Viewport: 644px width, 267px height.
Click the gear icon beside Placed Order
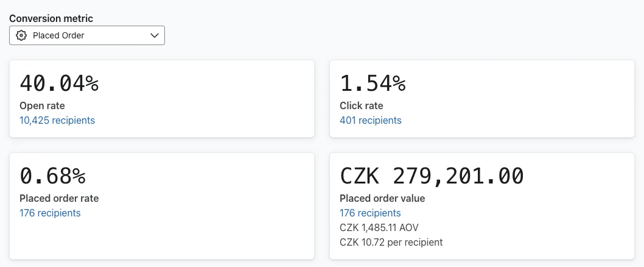pyautogui.click(x=21, y=35)
